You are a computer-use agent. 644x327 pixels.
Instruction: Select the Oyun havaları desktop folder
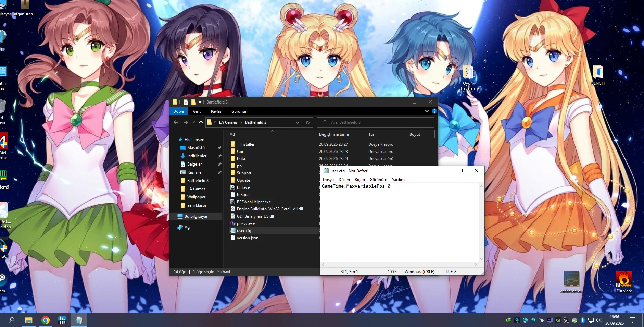468,77
